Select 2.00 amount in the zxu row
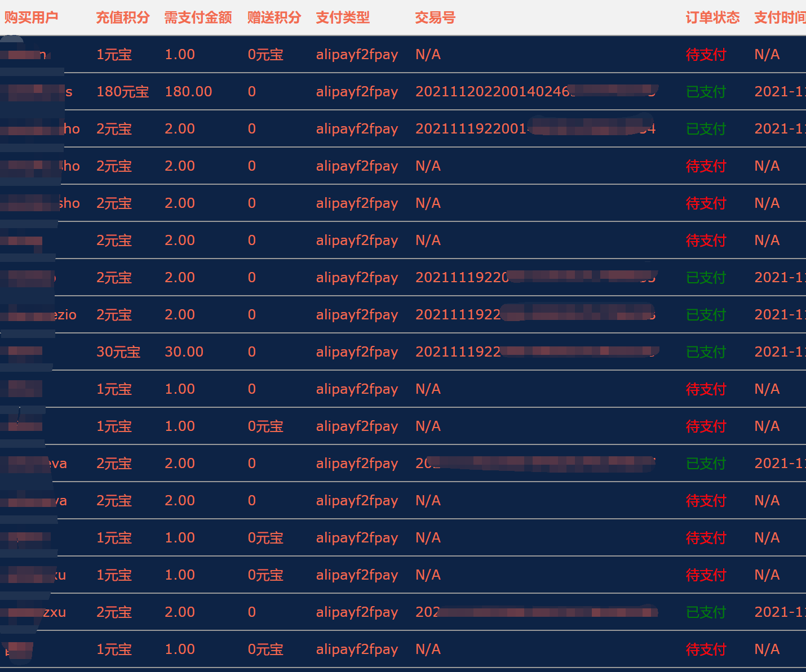Image resolution: width=806 pixels, height=672 pixels. click(180, 612)
